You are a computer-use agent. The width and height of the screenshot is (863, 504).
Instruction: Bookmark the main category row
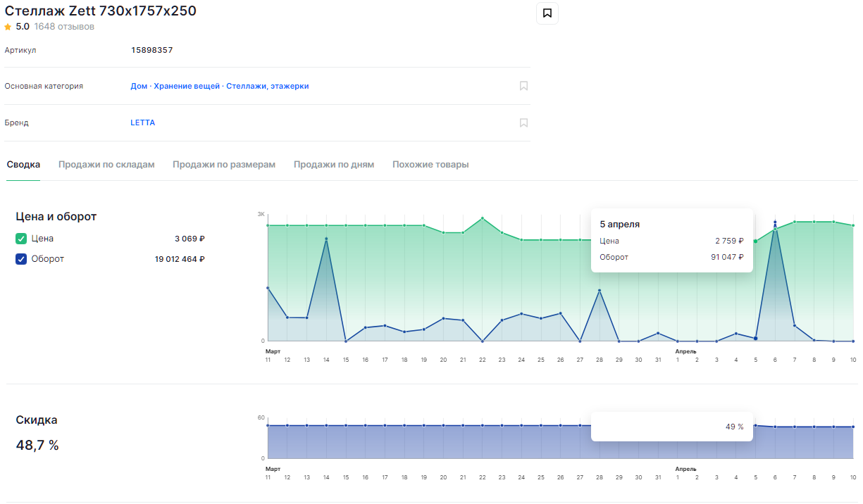523,86
